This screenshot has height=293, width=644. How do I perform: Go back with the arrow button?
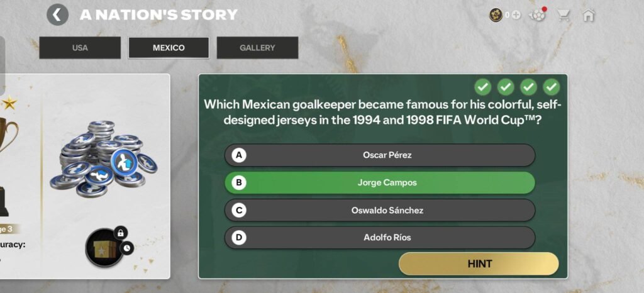click(57, 14)
